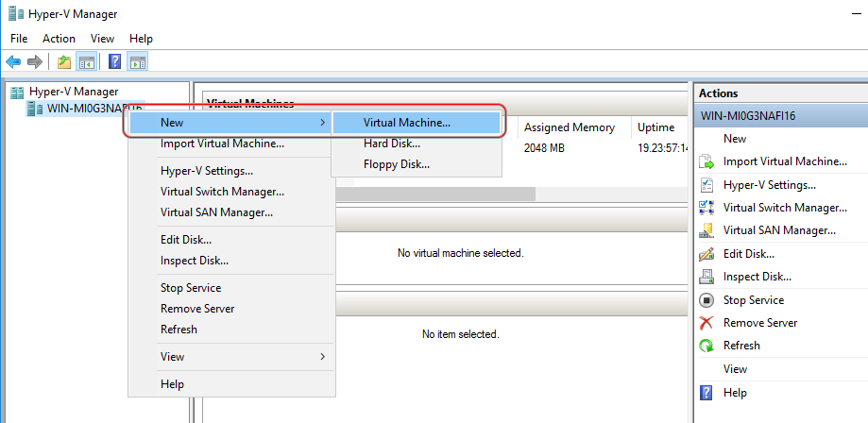Choose Hard Disk... from New submenu
Image resolution: width=868 pixels, height=423 pixels.
[417, 144]
